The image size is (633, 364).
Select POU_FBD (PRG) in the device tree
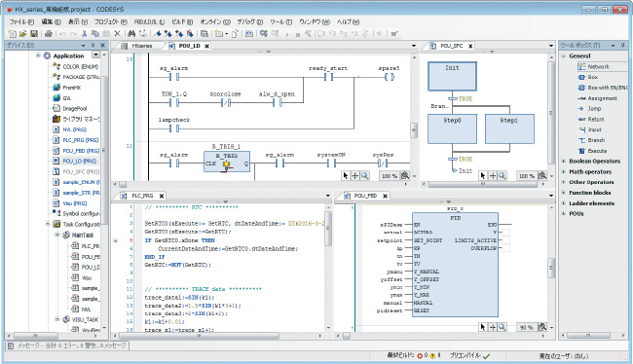(76, 151)
